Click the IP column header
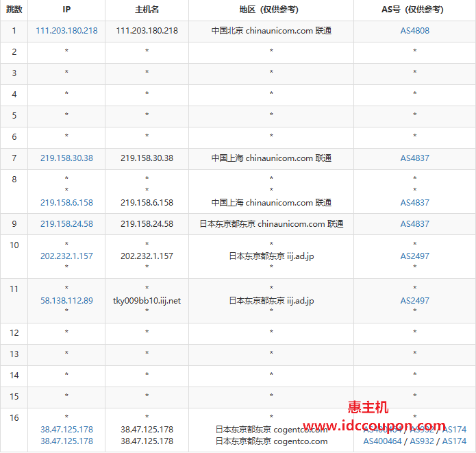476x453 pixels. tap(66, 10)
